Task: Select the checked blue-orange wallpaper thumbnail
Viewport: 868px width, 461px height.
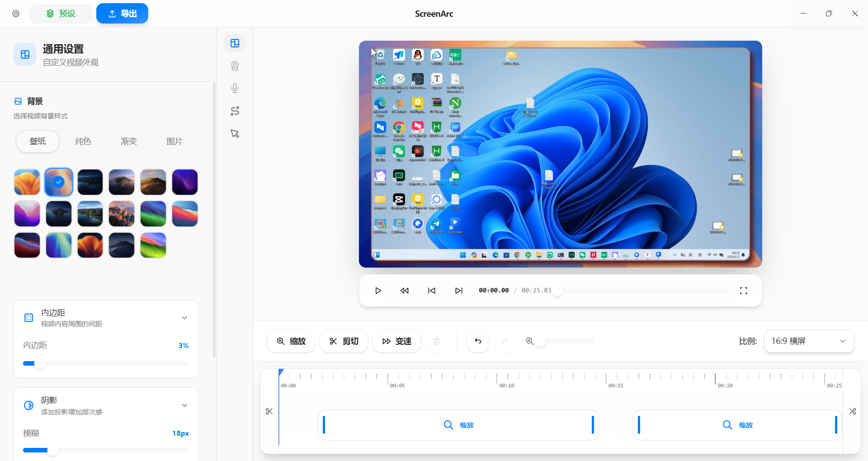Action: point(59,182)
